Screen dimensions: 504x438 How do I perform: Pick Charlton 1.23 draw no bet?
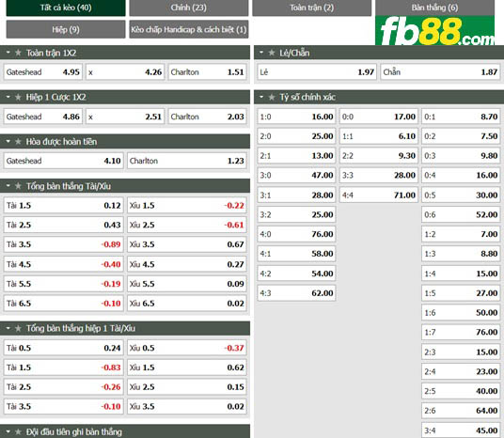(x=187, y=161)
